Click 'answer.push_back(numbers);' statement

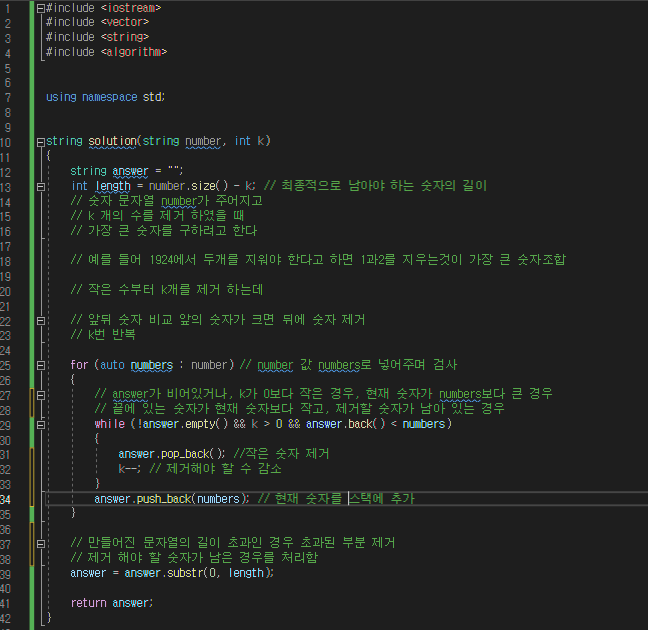click(x=172, y=499)
